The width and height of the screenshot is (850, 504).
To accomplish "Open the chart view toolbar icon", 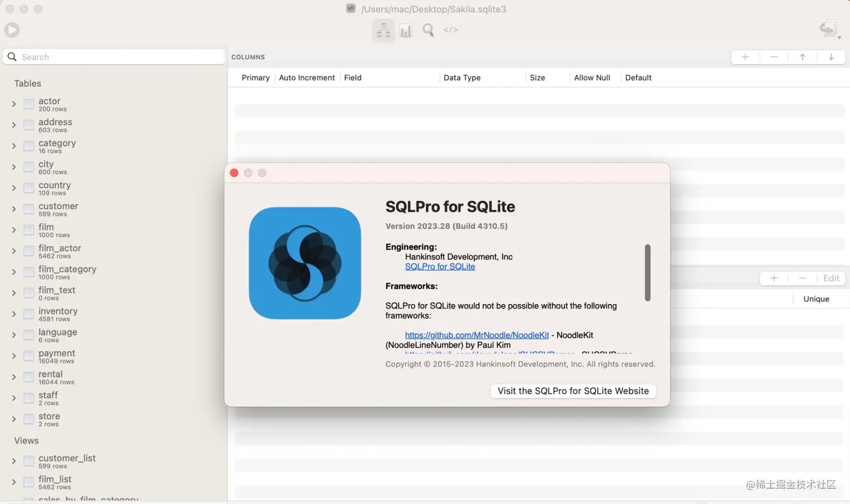I will point(406,30).
